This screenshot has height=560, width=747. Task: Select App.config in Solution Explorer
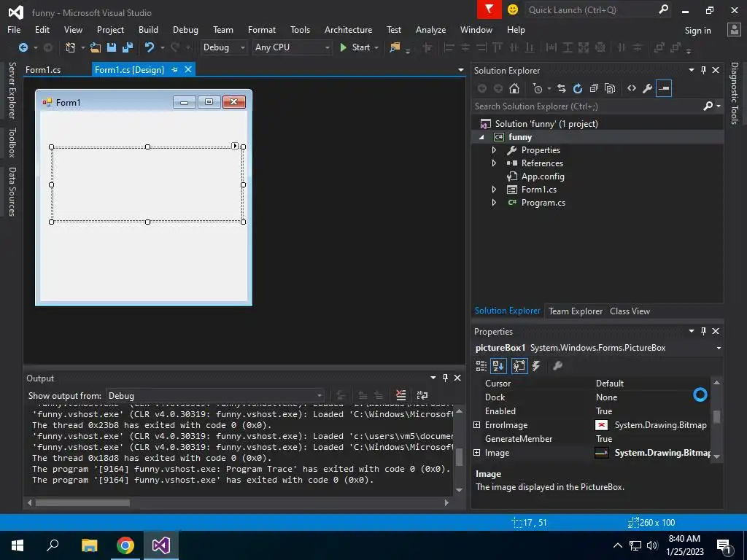coord(543,176)
